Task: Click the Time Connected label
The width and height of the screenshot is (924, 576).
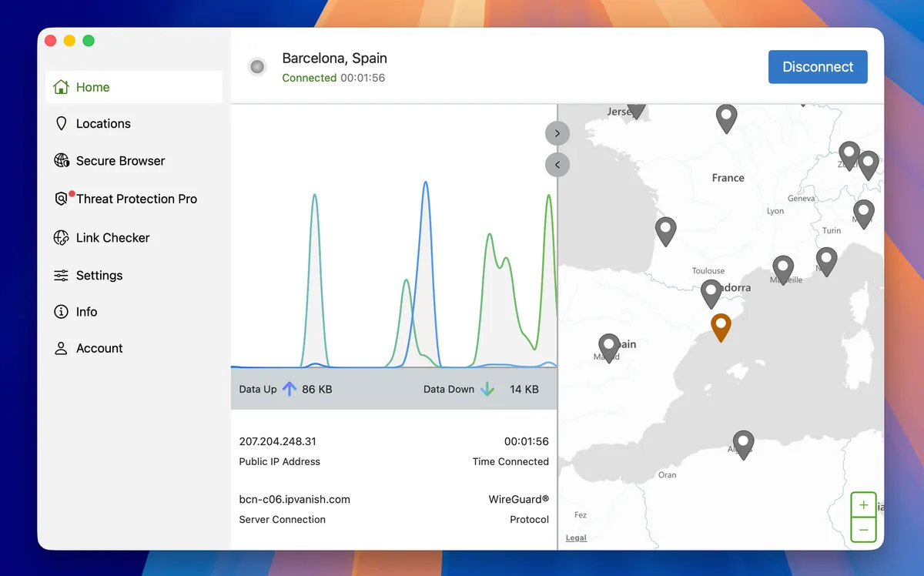Action: point(511,461)
